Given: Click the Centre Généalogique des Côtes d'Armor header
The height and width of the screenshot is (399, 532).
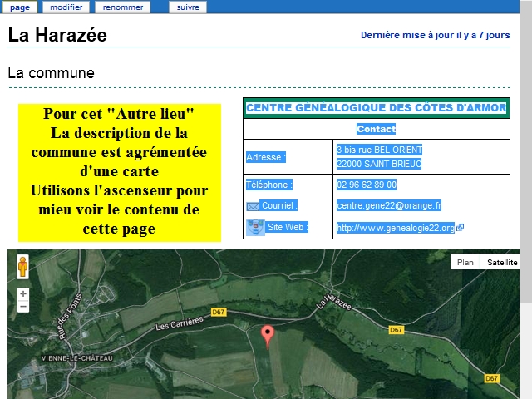Looking at the screenshot, I should 376,108.
